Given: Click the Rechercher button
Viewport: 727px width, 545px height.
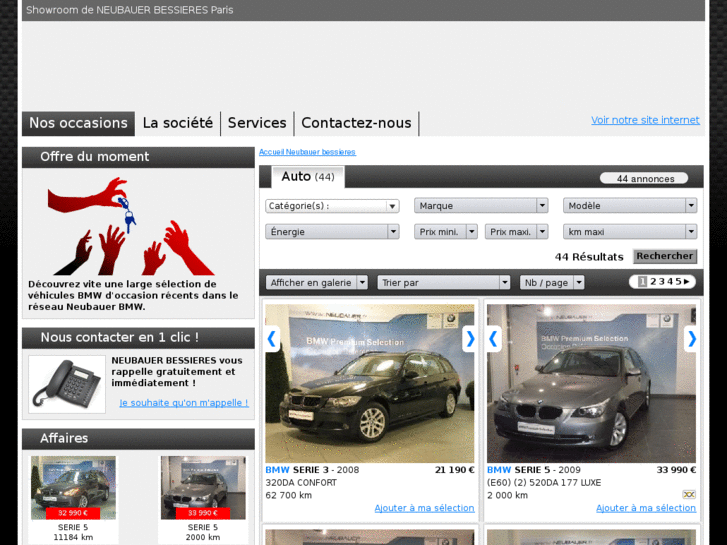Looking at the screenshot, I should [665, 256].
